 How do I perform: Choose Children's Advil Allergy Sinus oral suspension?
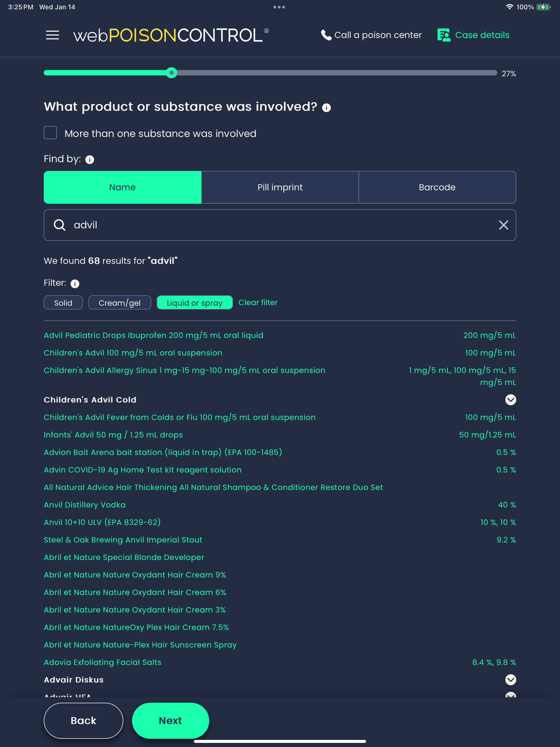coord(184,370)
